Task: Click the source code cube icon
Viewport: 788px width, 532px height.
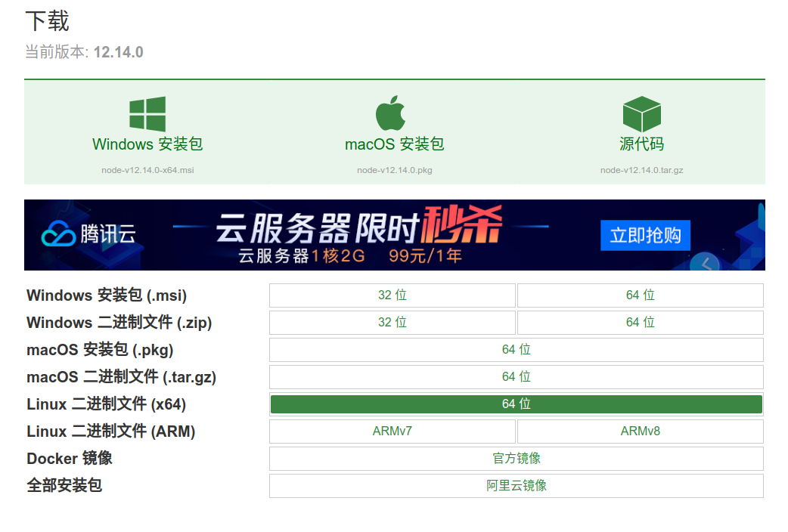Action: pyautogui.click(x=642, y=114)
